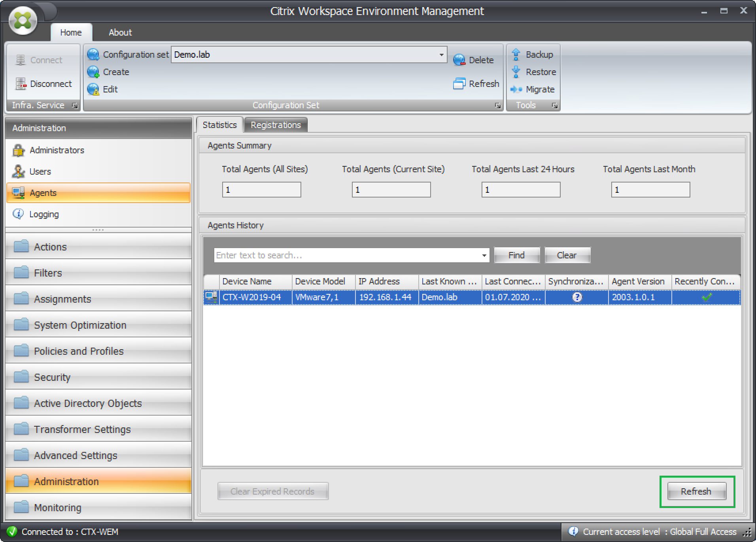Screen dimensions: 756x542
Task: Open the Configuration set dropdown
Action: click(441, 55)
